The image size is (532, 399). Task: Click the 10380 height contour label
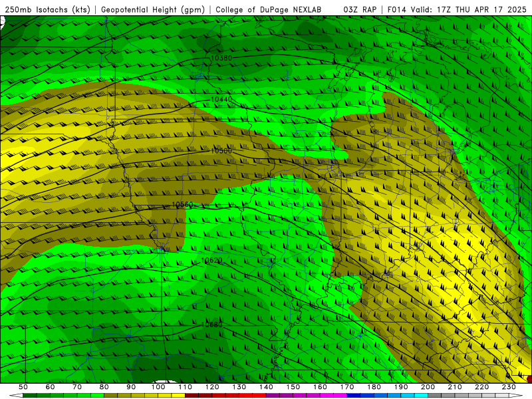[x=221, y=58]
